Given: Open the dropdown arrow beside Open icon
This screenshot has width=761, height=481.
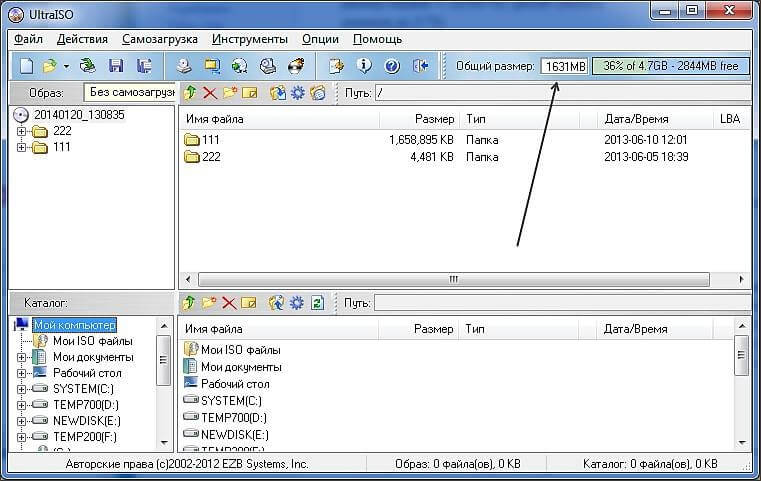Looking at the screenshot, I should [66, 66].
